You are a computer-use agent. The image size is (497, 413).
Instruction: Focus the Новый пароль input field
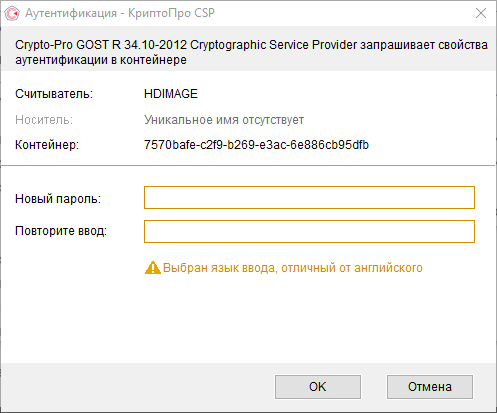tap(309, 198)
